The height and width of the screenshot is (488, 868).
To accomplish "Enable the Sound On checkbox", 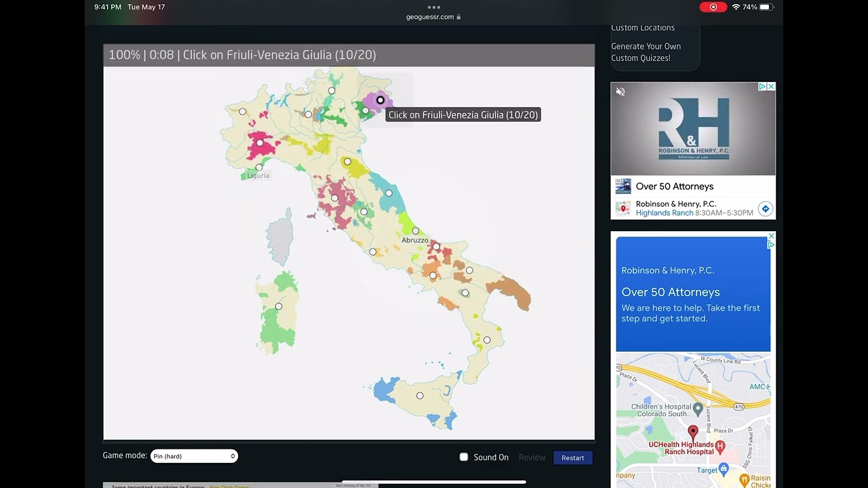I will tap(464, 457).
